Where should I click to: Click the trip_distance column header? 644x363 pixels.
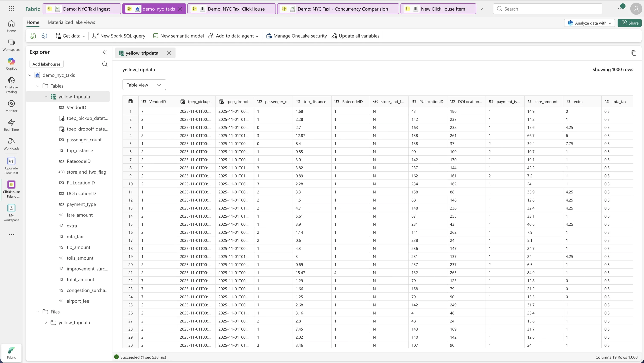point(312,101)
